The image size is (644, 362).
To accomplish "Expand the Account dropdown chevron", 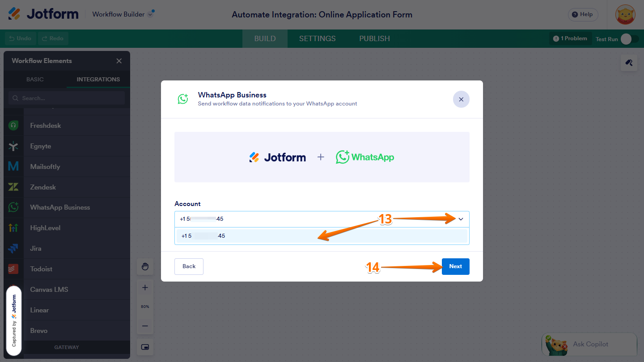I will pyautogui.click(x=461, y=219).
